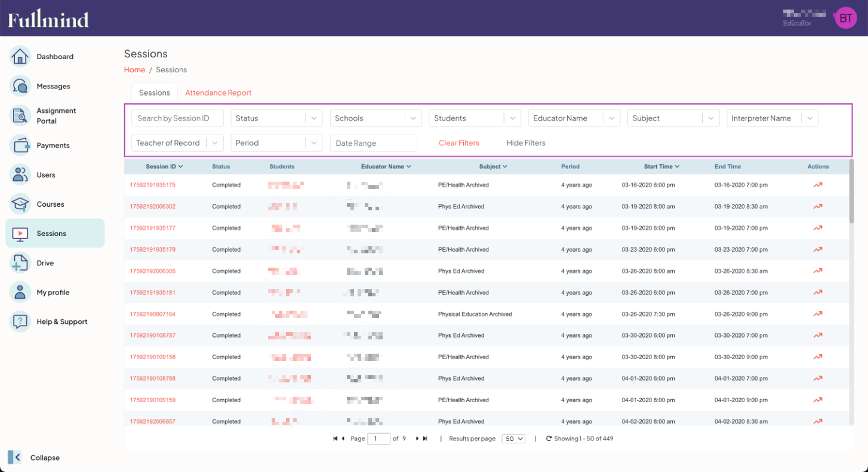Sort the table by Educator Name
This screenshot has width=868, height=472.
point(386,166)
